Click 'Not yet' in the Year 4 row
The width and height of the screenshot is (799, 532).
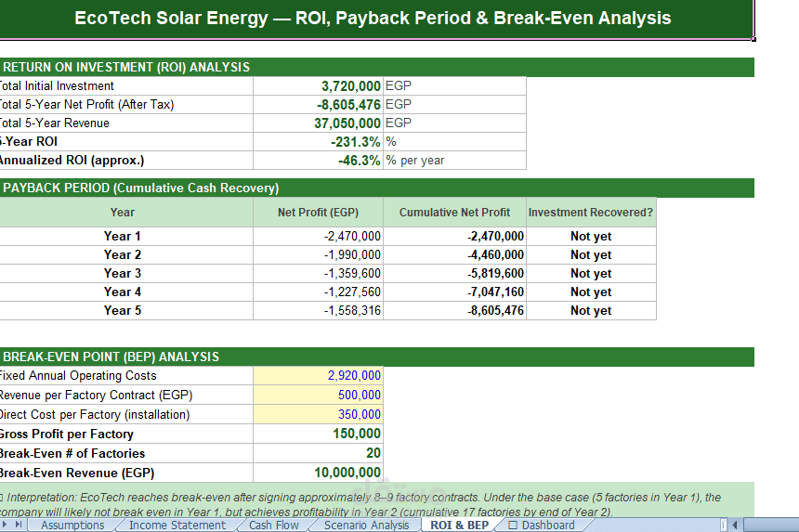click(x=591, y=292)
